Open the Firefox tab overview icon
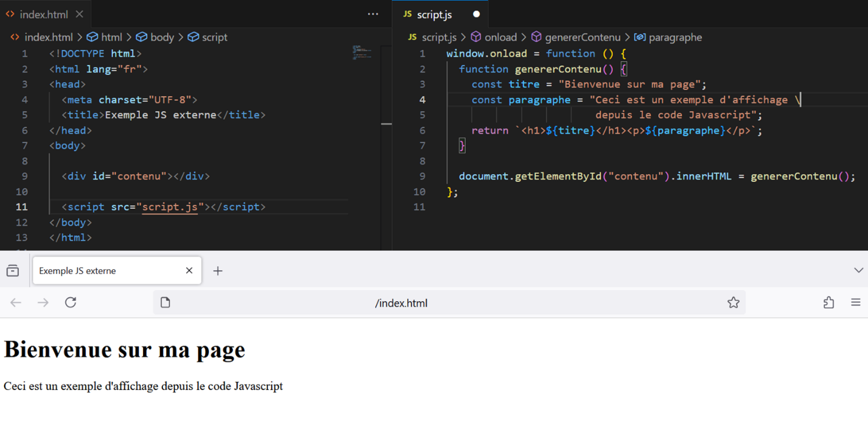Screen dimensions: 868x429 (13, 271)
